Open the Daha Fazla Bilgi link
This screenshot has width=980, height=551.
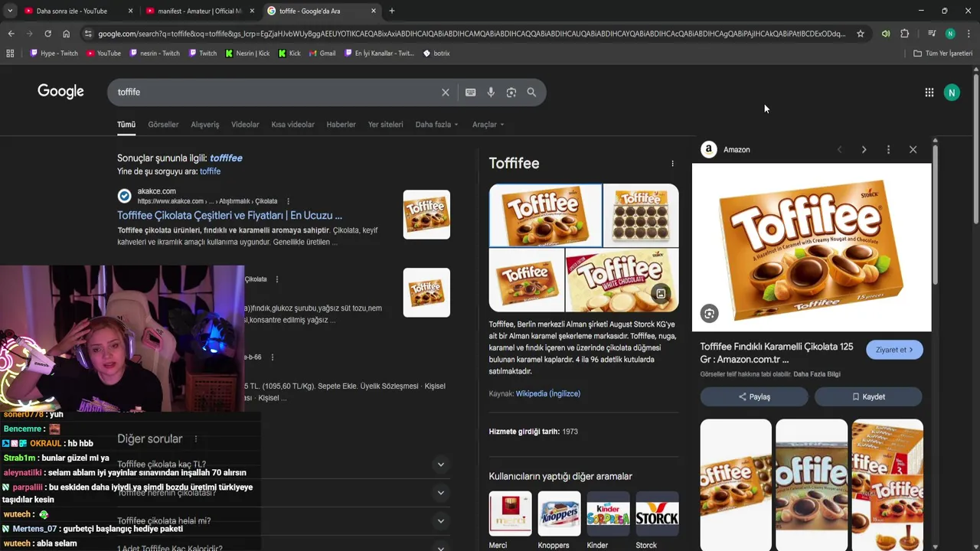pyautogui.click(x=817, y=374)
